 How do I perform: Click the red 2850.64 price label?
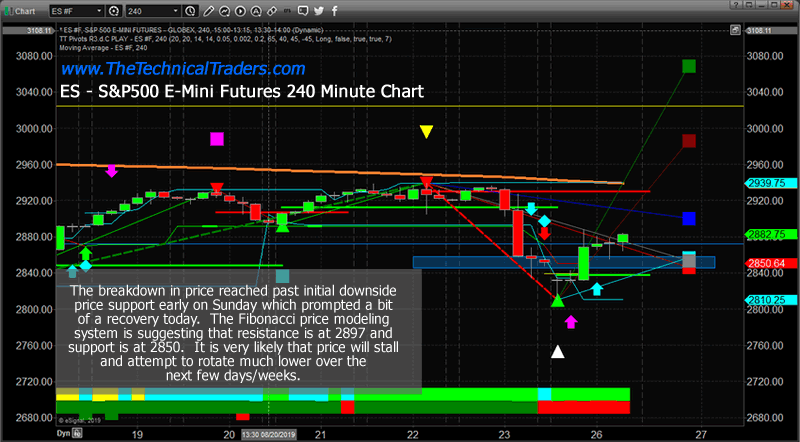coord(771,263)
